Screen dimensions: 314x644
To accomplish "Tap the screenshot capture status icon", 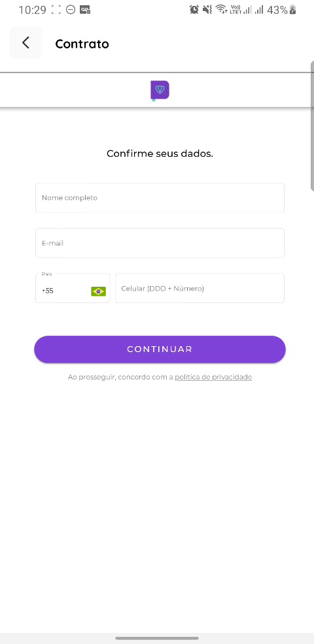I will (x=56, y=10).
